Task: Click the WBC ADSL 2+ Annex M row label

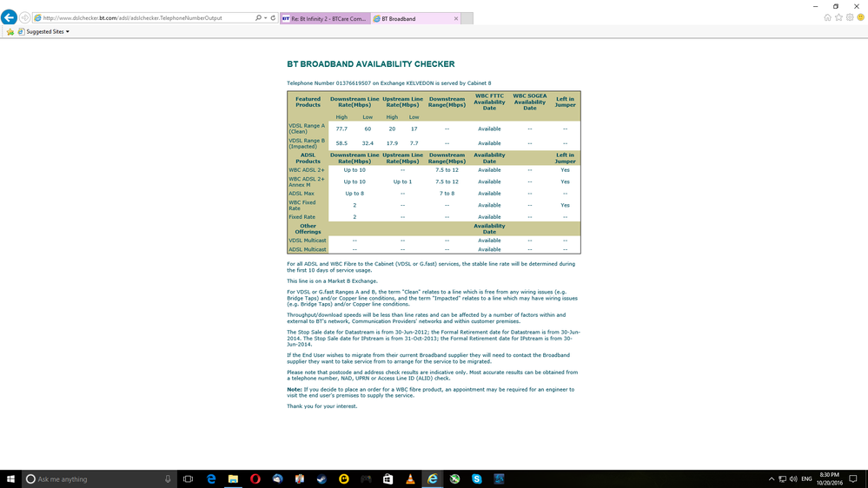Action: (307, 181)
